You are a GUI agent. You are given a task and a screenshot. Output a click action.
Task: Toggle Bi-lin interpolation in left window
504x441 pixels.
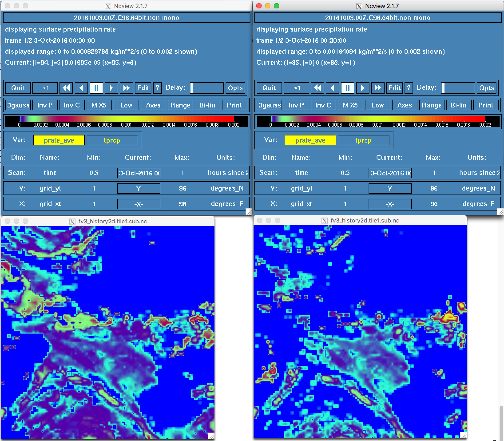[207, 105]
